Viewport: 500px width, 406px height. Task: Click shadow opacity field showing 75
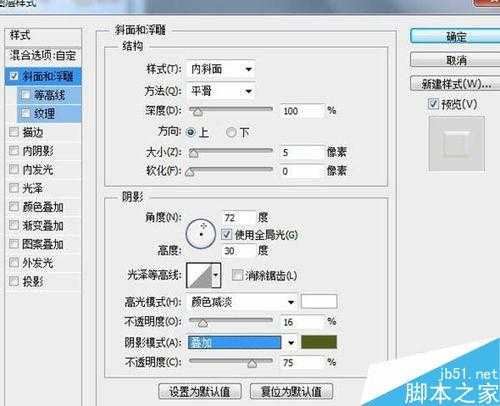tap(302, 362)
